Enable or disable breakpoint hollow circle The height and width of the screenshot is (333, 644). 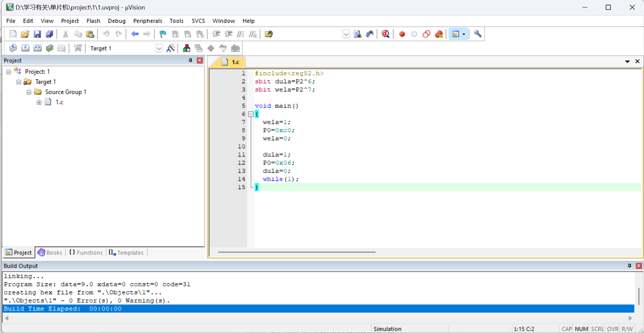(414, 34)
